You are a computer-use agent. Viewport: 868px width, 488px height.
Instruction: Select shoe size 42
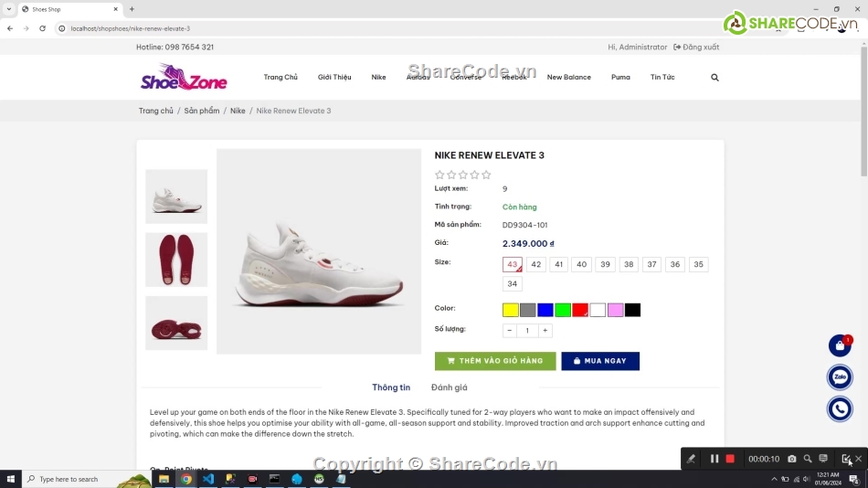point(536,265)
